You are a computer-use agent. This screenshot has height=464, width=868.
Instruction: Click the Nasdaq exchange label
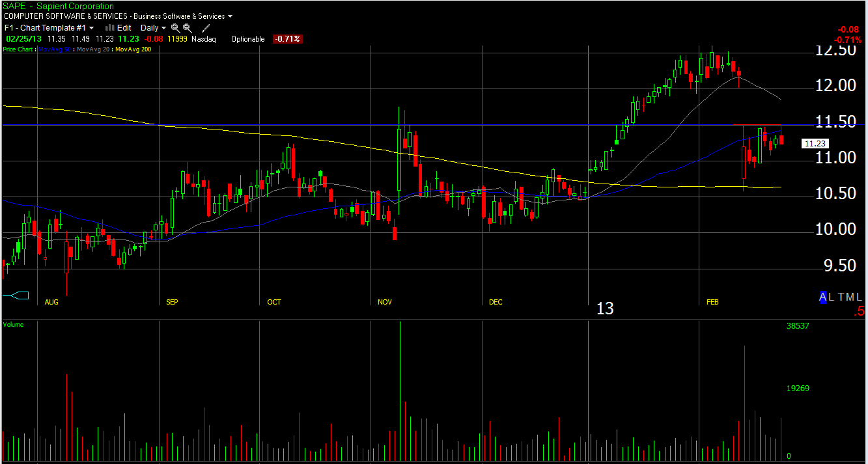pos(204,39)
